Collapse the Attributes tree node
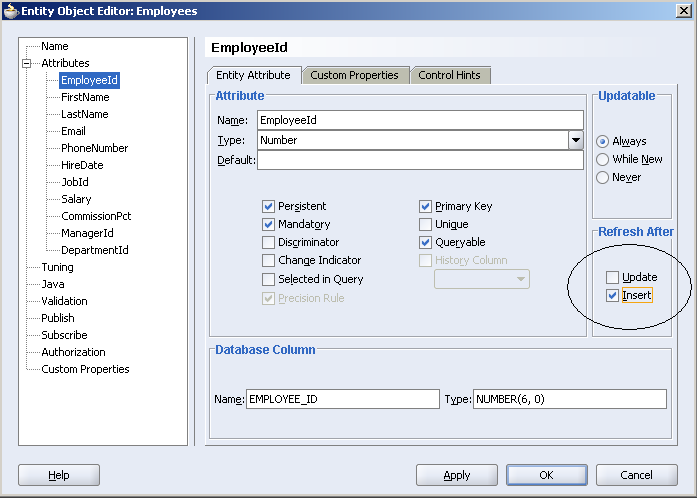Viewport: 697px width, 498px height. [x=27, y=63]
